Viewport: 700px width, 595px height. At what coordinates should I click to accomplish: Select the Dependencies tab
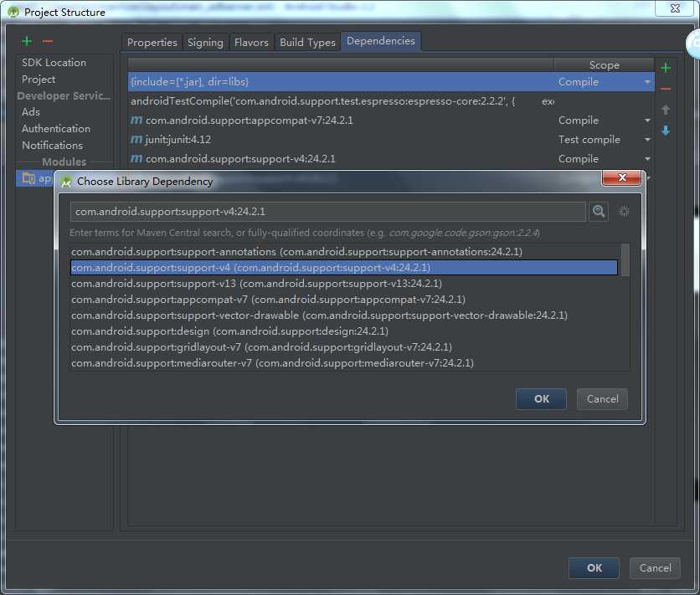[381, 41]
